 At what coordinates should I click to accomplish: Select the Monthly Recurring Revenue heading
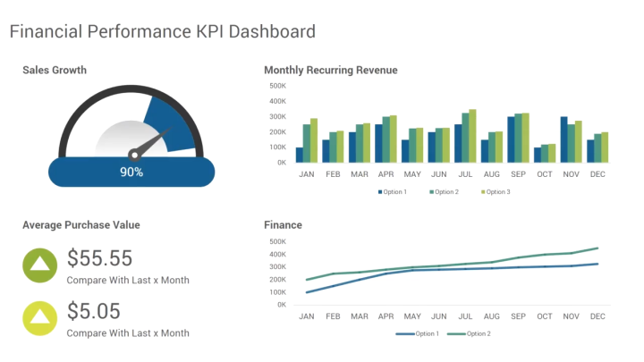coord(331,71)
